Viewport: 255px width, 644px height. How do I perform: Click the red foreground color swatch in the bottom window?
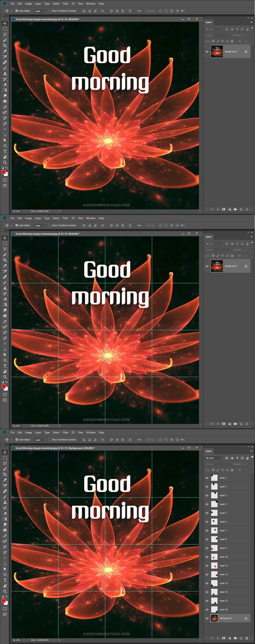[x=3, y=601]
